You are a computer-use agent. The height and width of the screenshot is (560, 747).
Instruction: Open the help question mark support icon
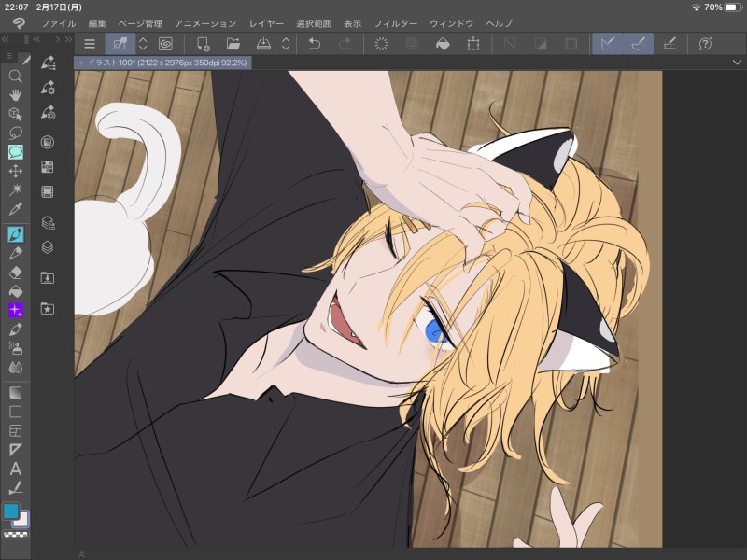click(706, 44)
